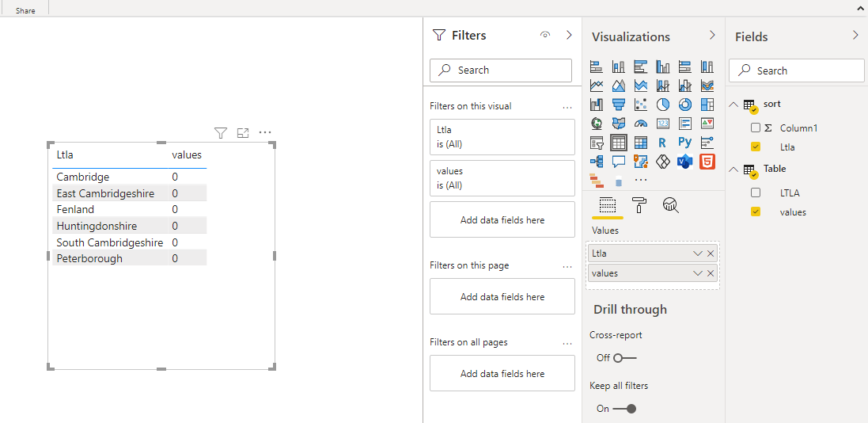Toggle the Cross-report switch on
This screenshot has width=868, height=423.
point(625,358)
